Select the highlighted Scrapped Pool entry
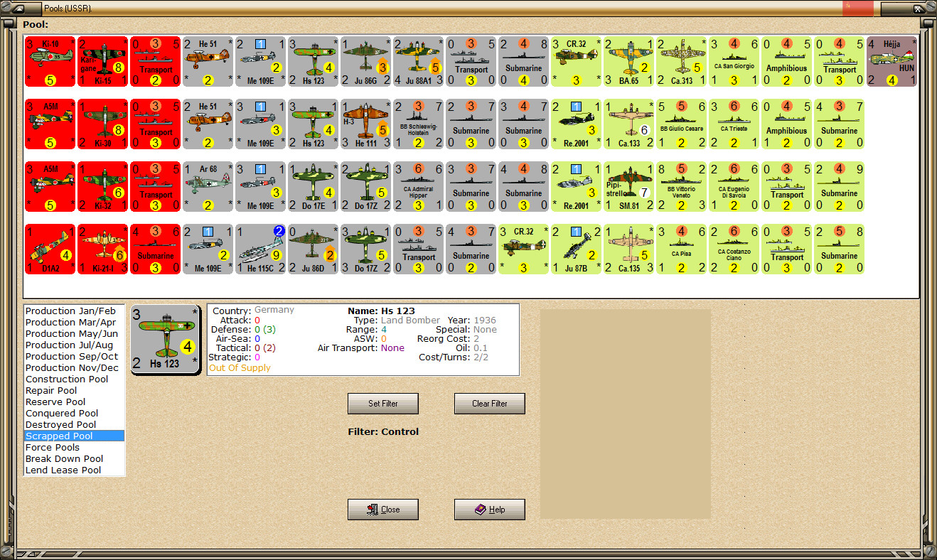The width and height of the screenshot is (937, 560). 74,436
